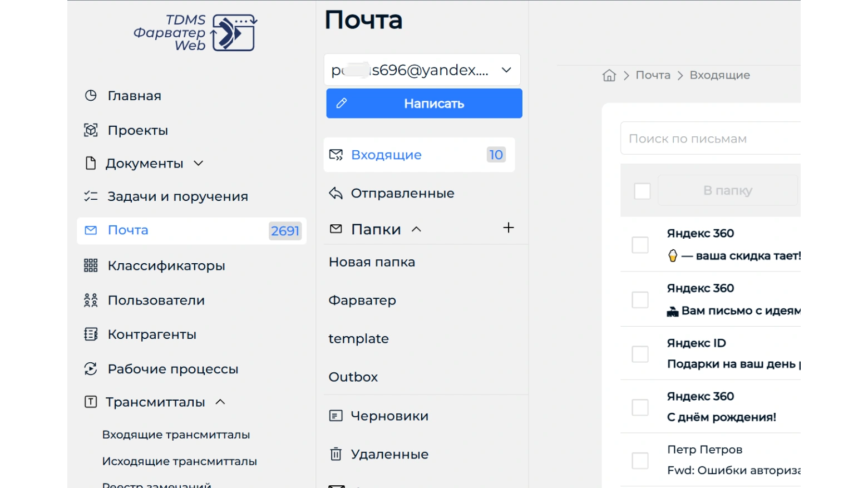
Task: Click the inbox envelope icon beside Входящие
Action: [x=336, y=155]
